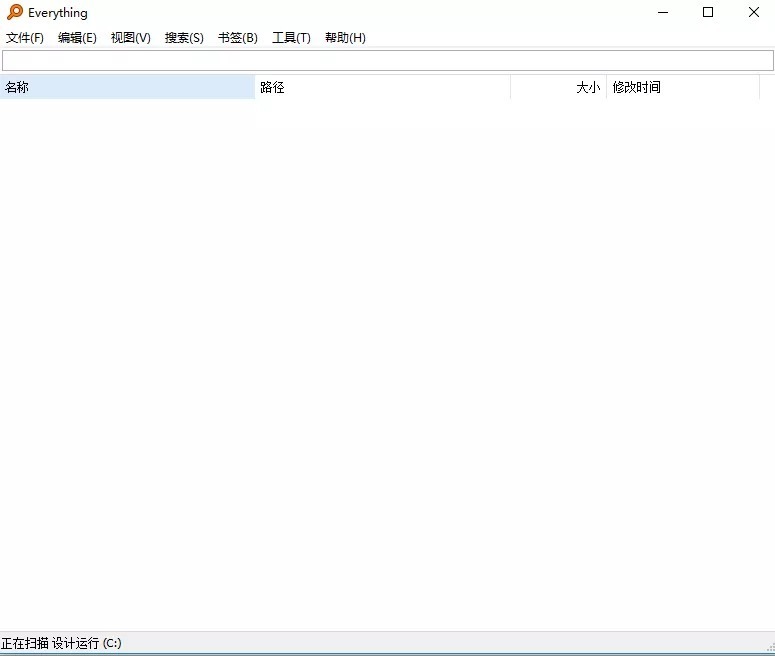Click the Everything magnifier icon in title bar
The width and height of the screenshot is (775, 656).
(x=15, y=13)
